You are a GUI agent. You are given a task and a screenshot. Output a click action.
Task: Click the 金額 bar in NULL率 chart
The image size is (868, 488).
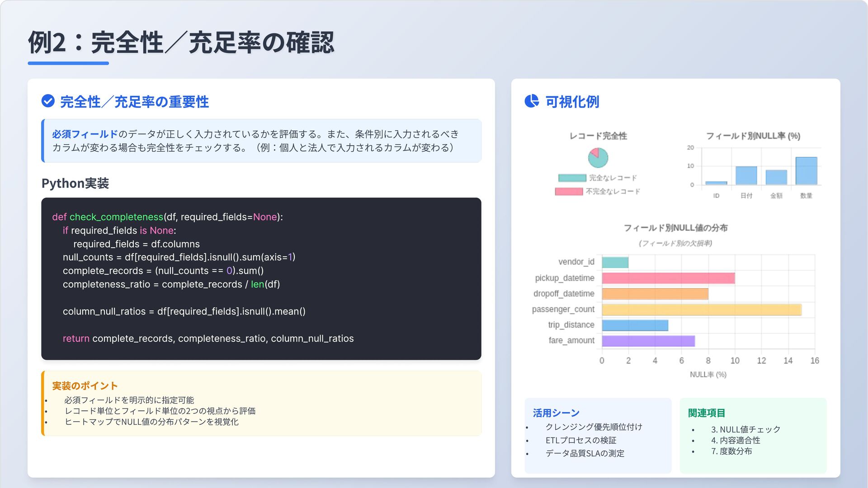pos(776,177)
